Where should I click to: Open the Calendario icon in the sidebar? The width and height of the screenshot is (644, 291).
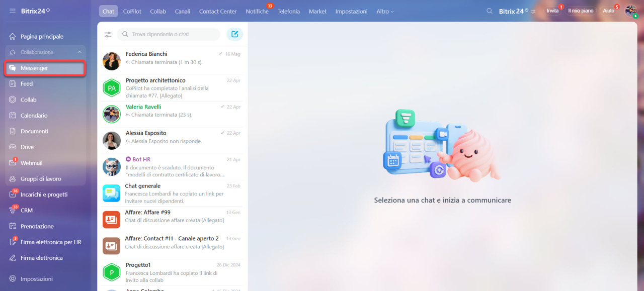coord(13,116)
